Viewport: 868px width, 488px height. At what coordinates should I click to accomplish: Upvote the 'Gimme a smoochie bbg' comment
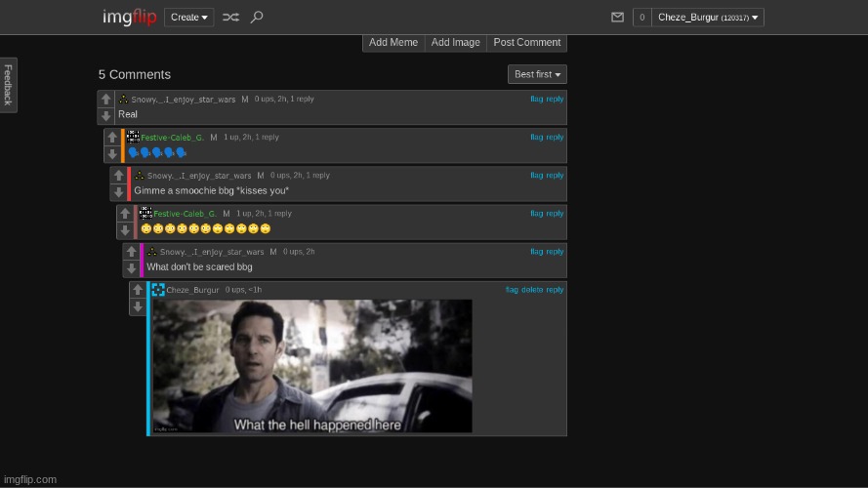118,176
